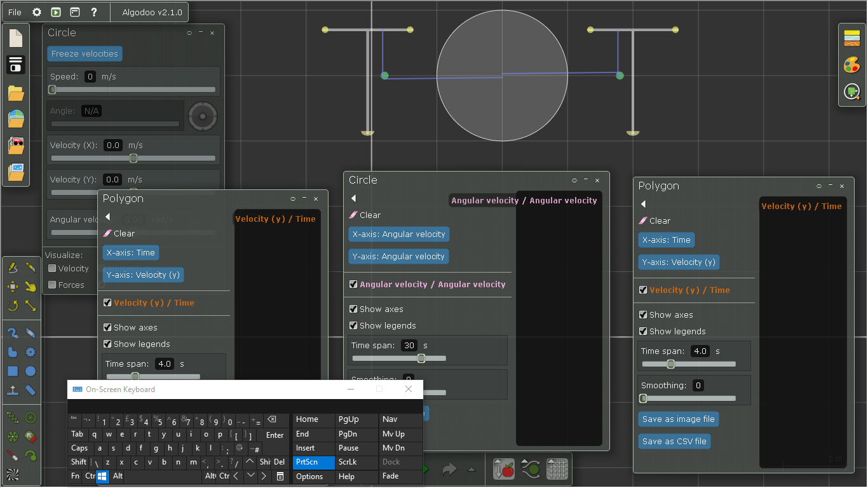Screen dimensions: 868x488
Task: Enable the Forces visualize checkbox
Action: [53, 285]
